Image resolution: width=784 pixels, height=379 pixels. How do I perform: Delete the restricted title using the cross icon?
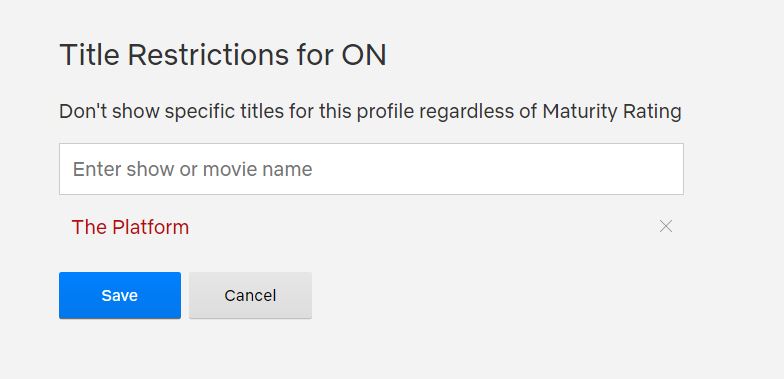click(x=666, y=226)
